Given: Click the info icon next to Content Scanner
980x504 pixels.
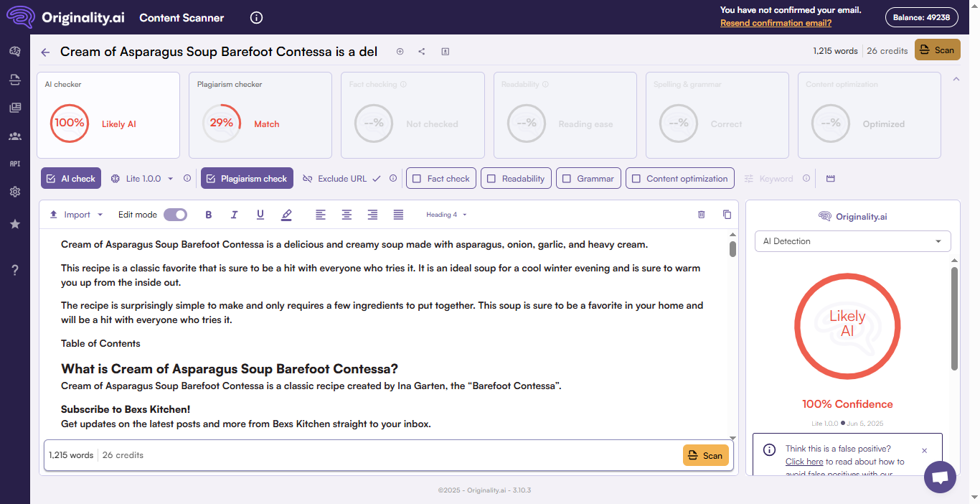Looking at the screenshot, I should tap(257, 18).
